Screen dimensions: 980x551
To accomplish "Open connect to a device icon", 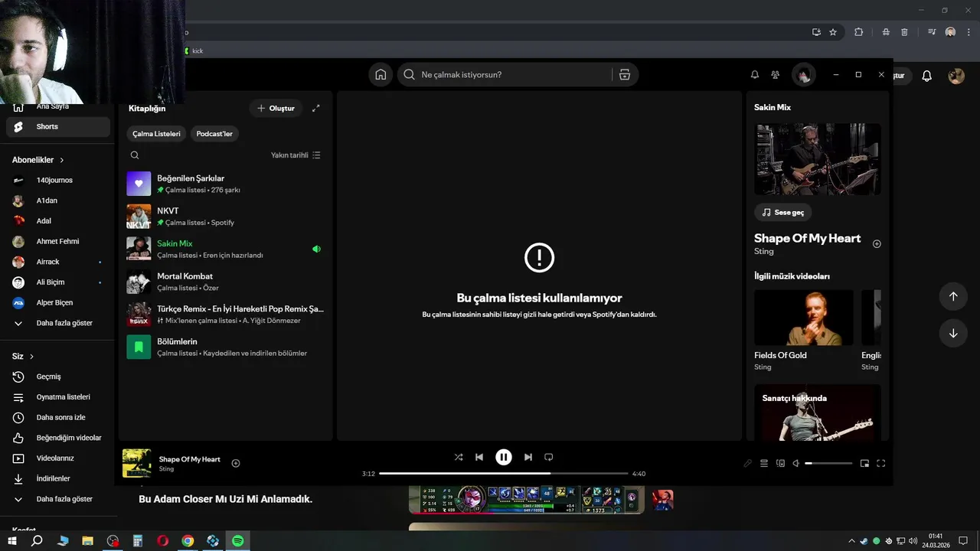I will (780, 463).
